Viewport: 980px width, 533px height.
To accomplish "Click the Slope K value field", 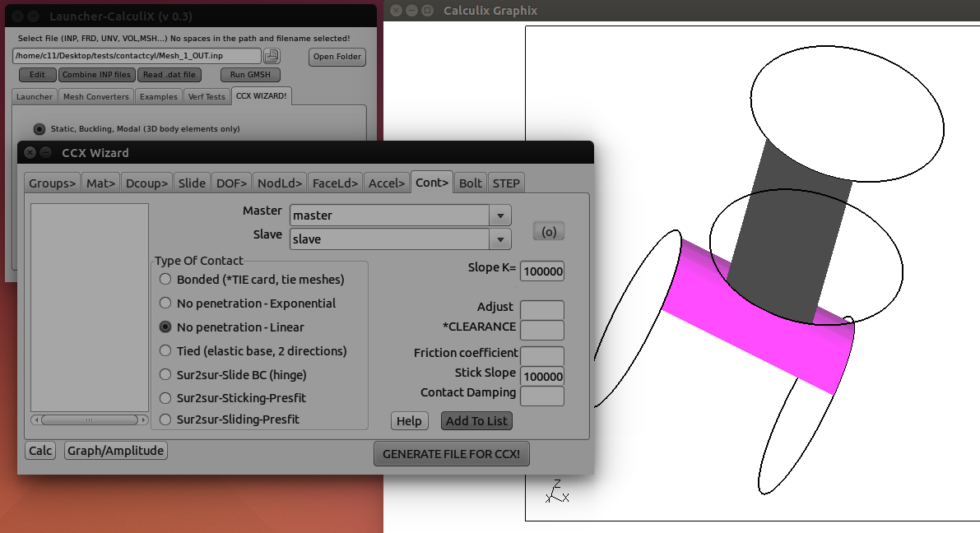I will pos(541,271).
